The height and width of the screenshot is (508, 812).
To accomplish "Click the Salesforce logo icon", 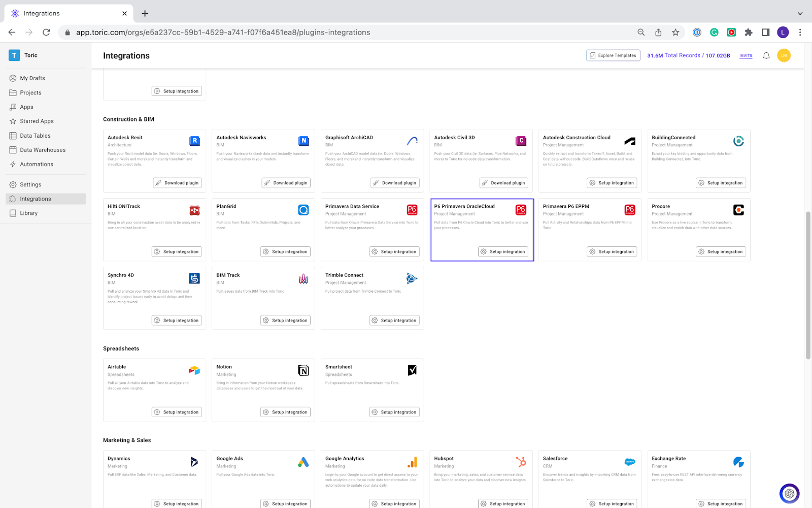I will [630, 462].
